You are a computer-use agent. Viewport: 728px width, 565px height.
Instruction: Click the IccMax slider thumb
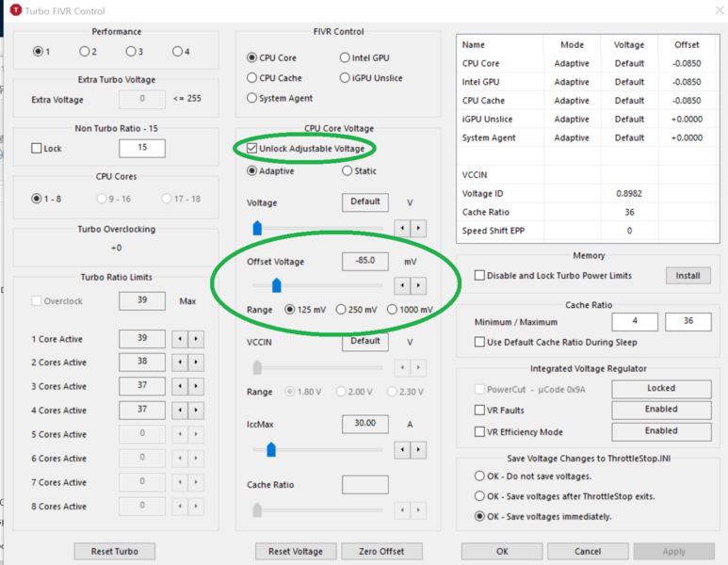(271, 449)
